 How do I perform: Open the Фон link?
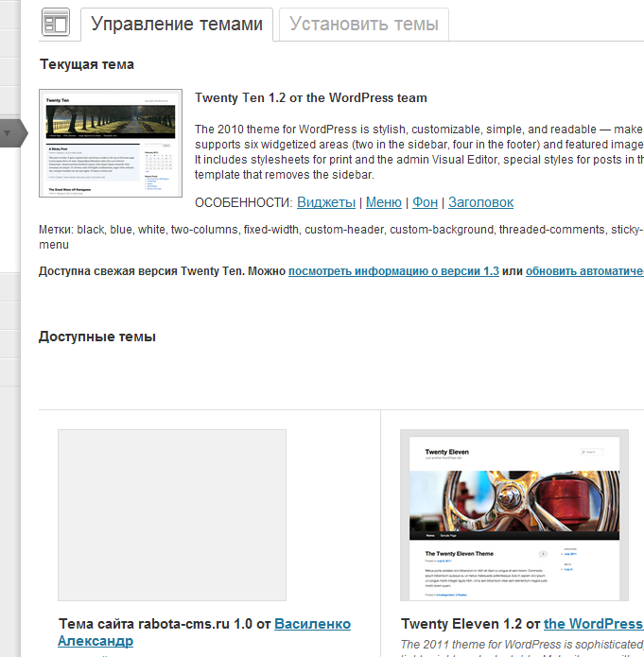pos(426,202)
